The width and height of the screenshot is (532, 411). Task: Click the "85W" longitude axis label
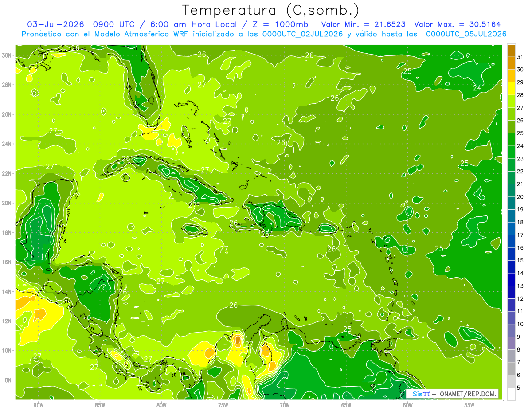click(x=100, y=406)
